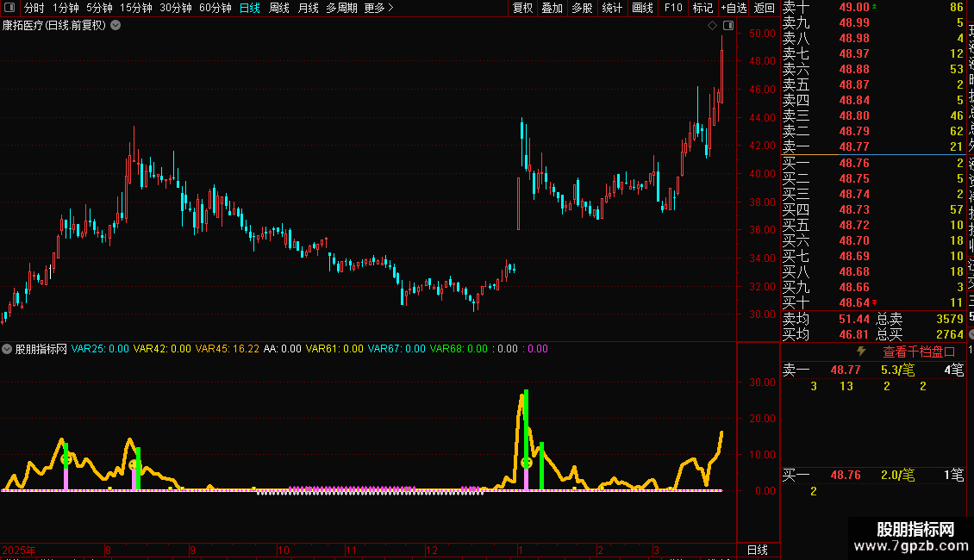Select 买十 price 48.64 row
The height and width of the screenshot is (560, 974).
click(x=873, y=303)
